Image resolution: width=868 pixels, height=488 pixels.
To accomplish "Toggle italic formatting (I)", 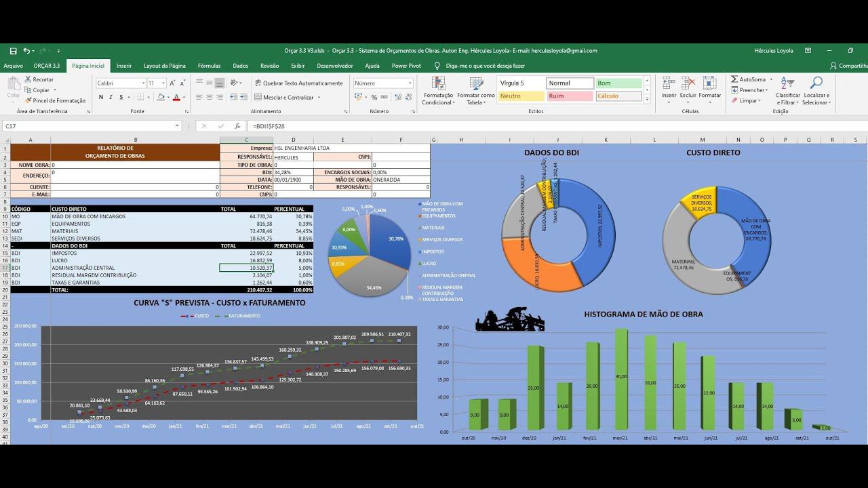I will 111,98.
